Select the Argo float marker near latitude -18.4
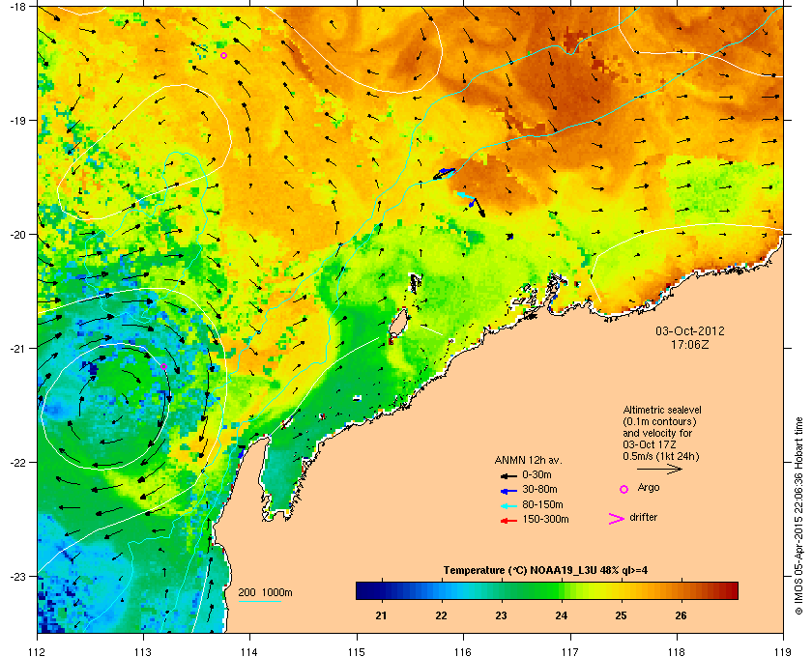 223,55
